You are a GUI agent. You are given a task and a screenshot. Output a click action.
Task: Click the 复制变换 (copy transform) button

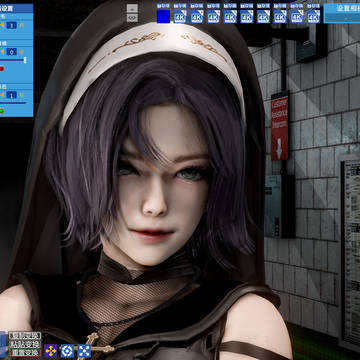pyautogui.click(x=25, y=336)
